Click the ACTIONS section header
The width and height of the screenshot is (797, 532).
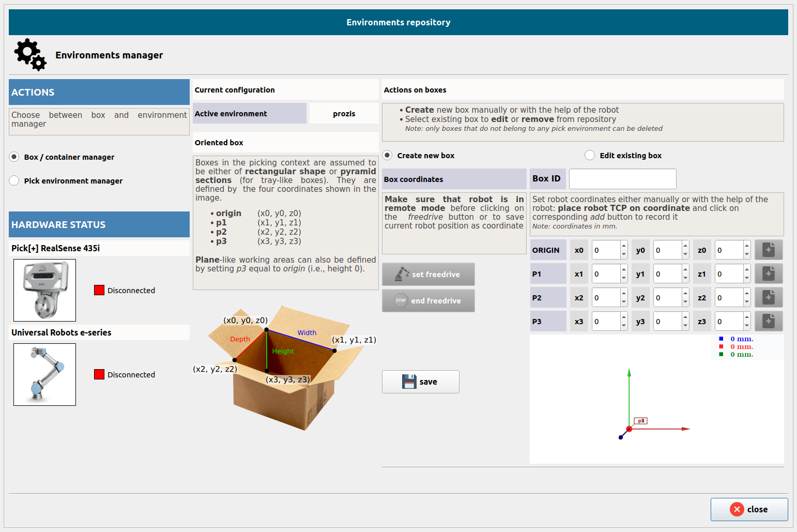(99, 92)
